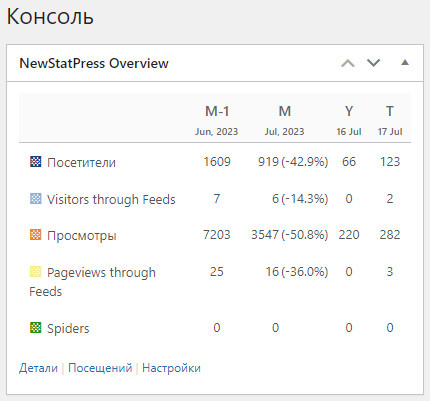Select the value 282
The width and height of the screenshot is (430, 401).
390,235
